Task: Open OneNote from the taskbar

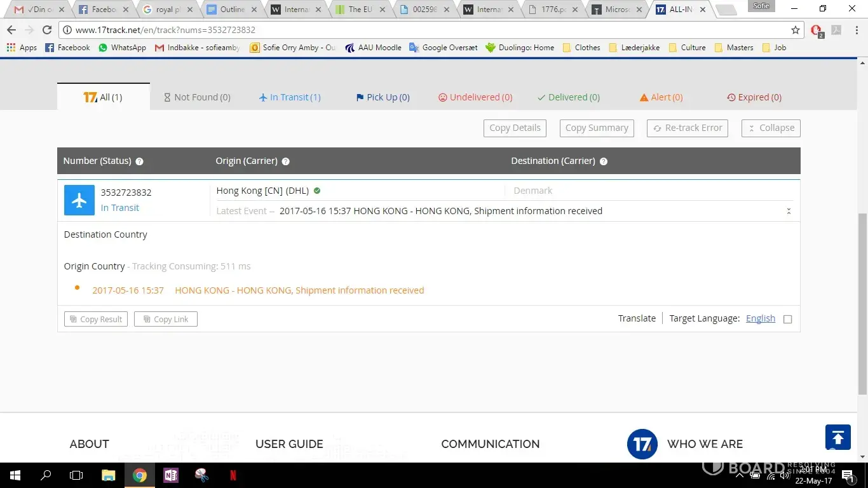Action: point(170,475)
